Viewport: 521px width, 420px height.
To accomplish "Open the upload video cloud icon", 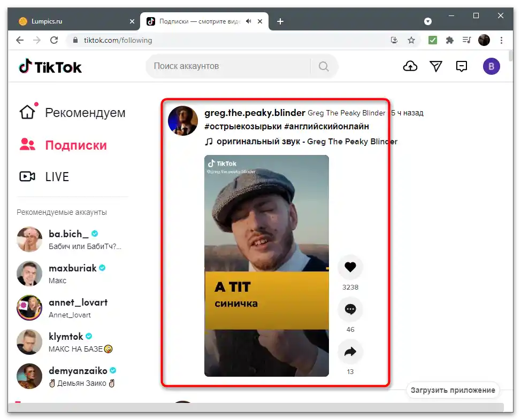I will (x=410, y=66).
